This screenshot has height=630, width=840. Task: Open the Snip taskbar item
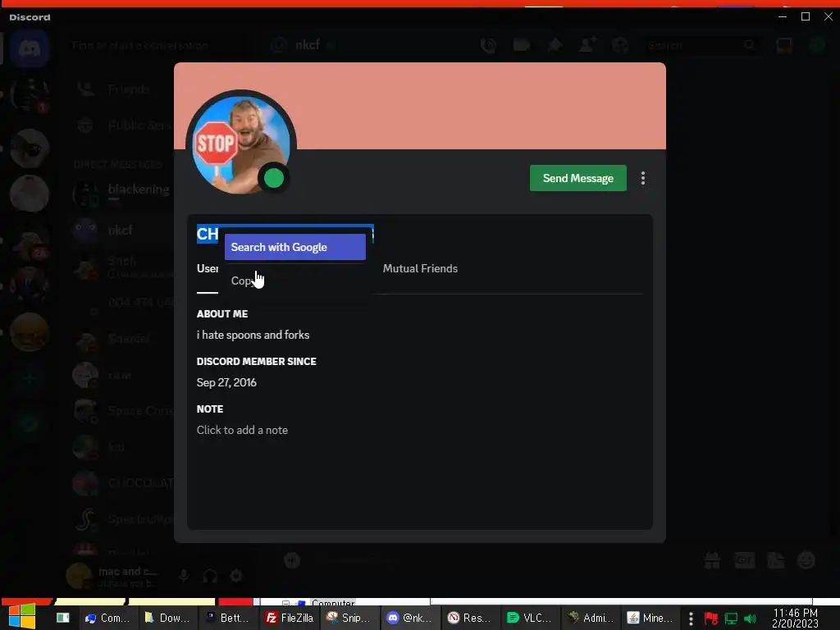coord(349,618)
